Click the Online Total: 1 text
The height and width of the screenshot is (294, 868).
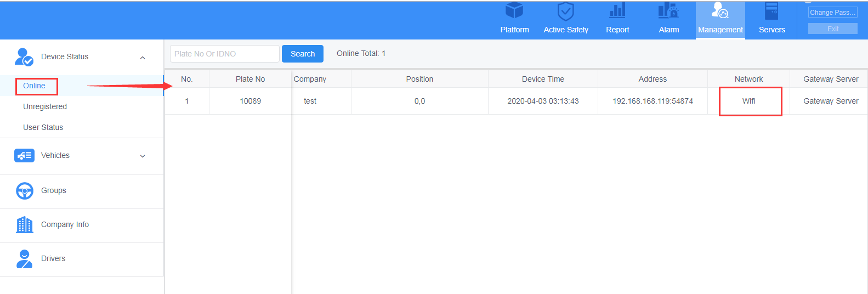pyautogui.click(x=361, y=53)
